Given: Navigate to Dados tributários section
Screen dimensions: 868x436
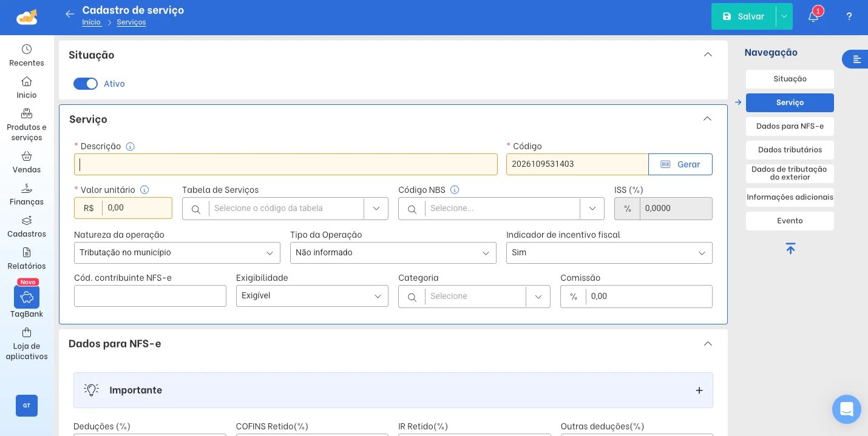Looking at the screenshot, I should point(790,150).
